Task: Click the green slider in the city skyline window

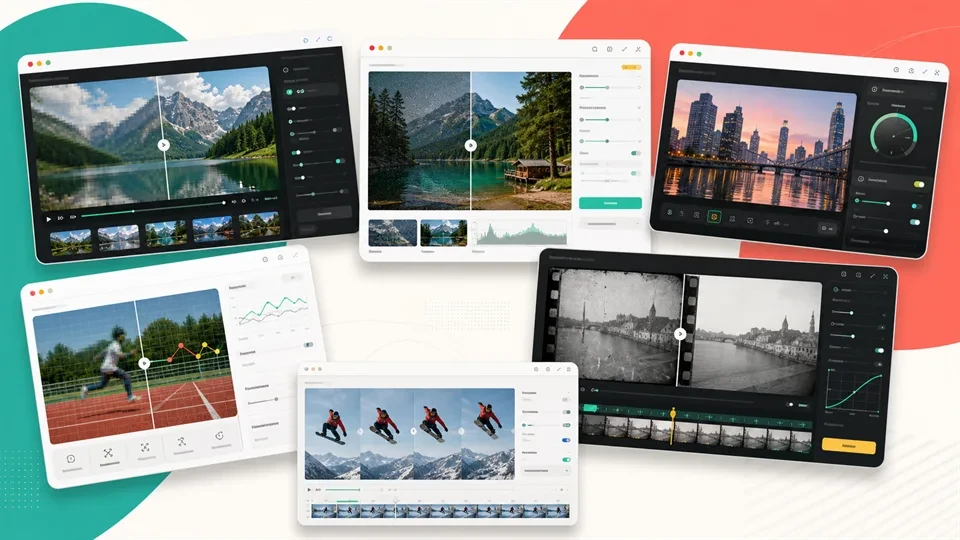Action: 873,202
